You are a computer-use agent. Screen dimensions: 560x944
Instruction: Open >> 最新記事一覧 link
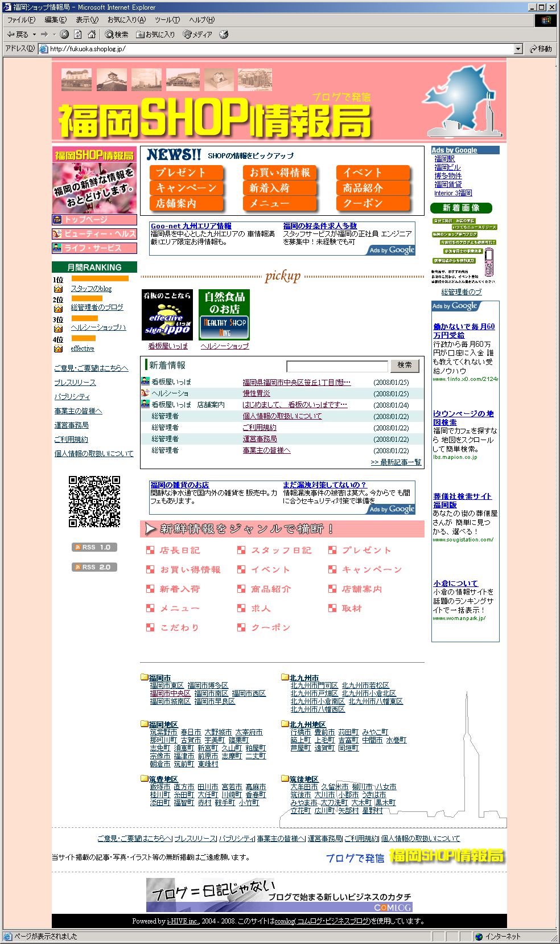click(x=396, y=462)
